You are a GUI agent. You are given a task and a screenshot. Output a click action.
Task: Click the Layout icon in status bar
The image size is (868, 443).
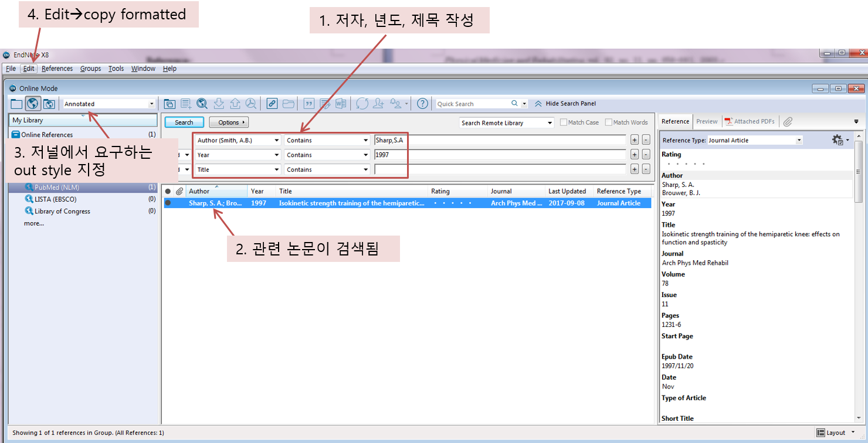coord(820,432)
